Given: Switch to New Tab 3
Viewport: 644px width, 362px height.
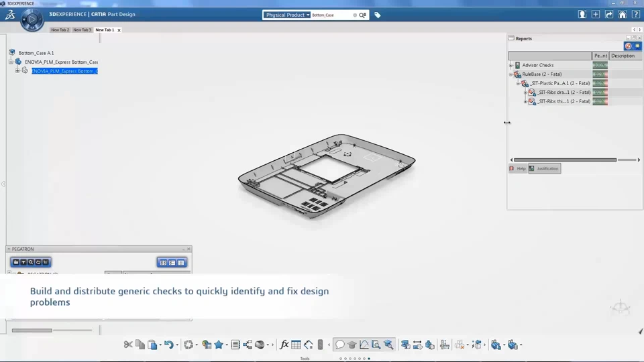Looking at the screenshot, I should [x=82, y=30].
